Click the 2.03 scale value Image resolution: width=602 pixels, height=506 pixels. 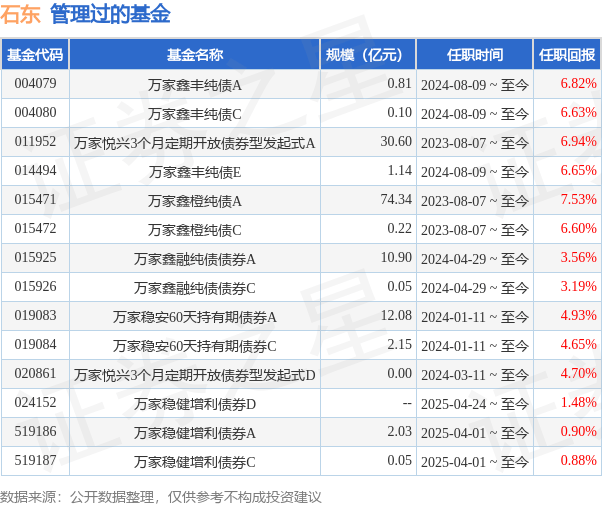coord(399,431)
